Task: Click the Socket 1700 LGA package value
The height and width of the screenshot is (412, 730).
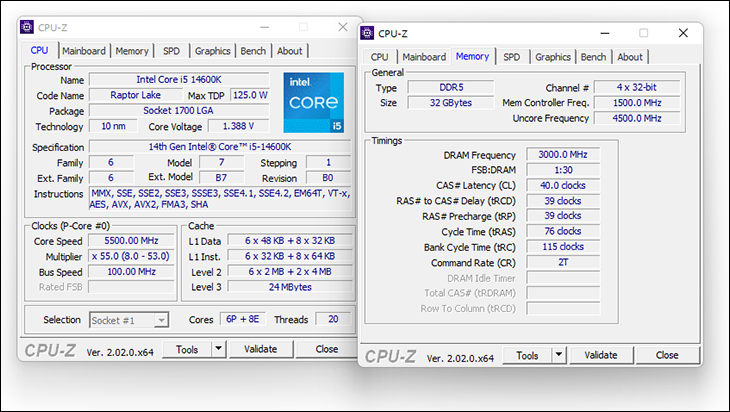Action: (179, 110)
